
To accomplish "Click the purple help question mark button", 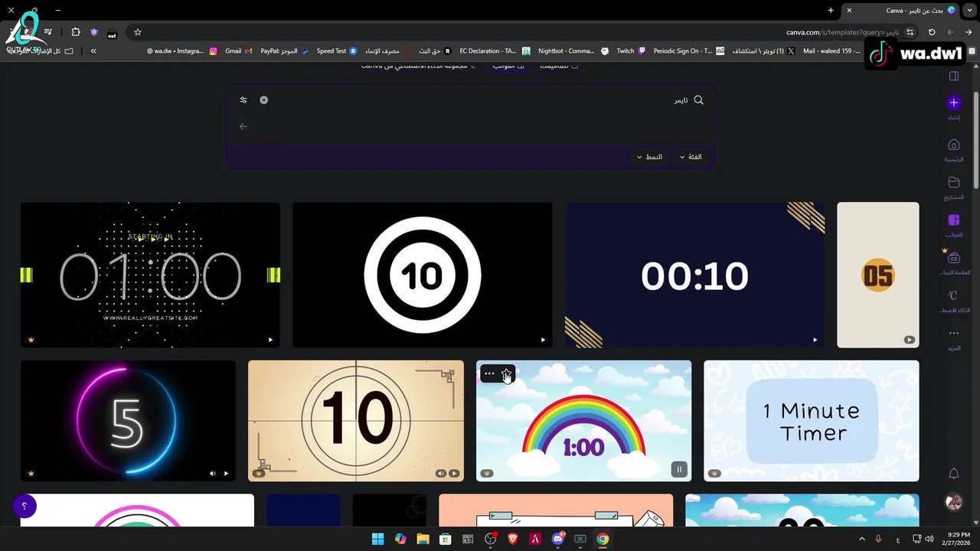I will point(24,507).
